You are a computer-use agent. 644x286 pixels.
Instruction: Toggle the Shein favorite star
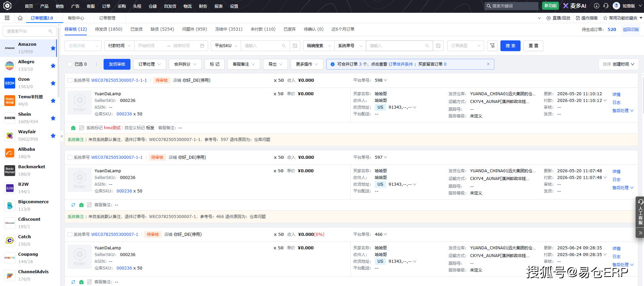coord(53,118)
